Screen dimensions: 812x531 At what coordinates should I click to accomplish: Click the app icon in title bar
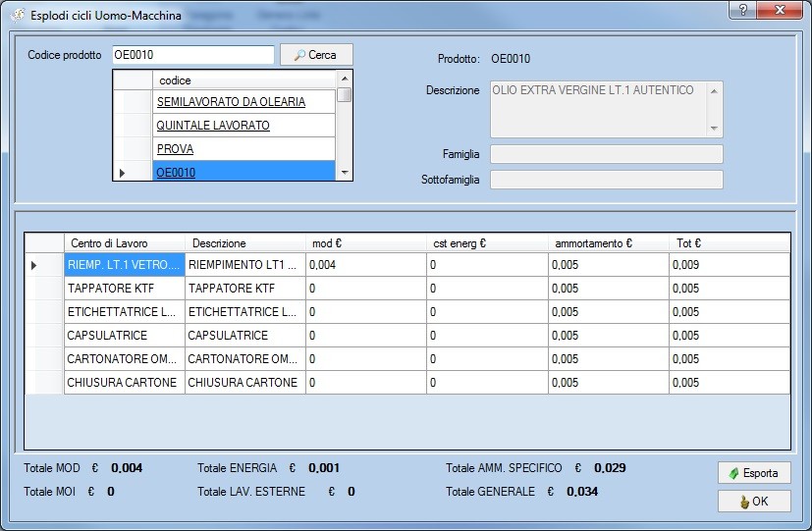pos(18,16)
